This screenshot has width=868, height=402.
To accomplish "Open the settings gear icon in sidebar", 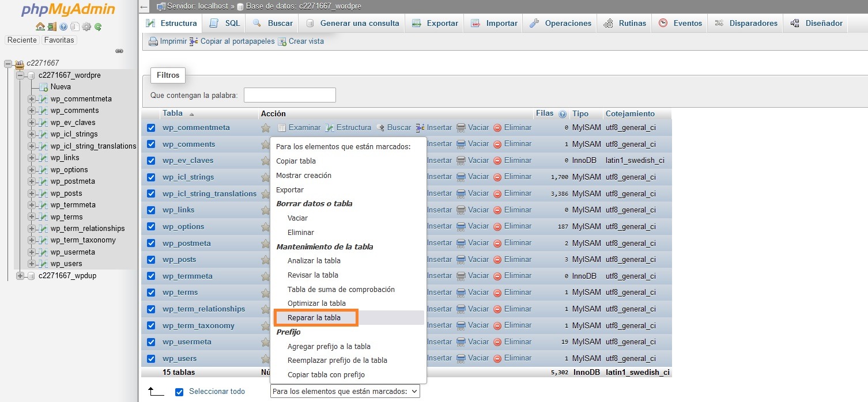I will [x=86, y=26].
